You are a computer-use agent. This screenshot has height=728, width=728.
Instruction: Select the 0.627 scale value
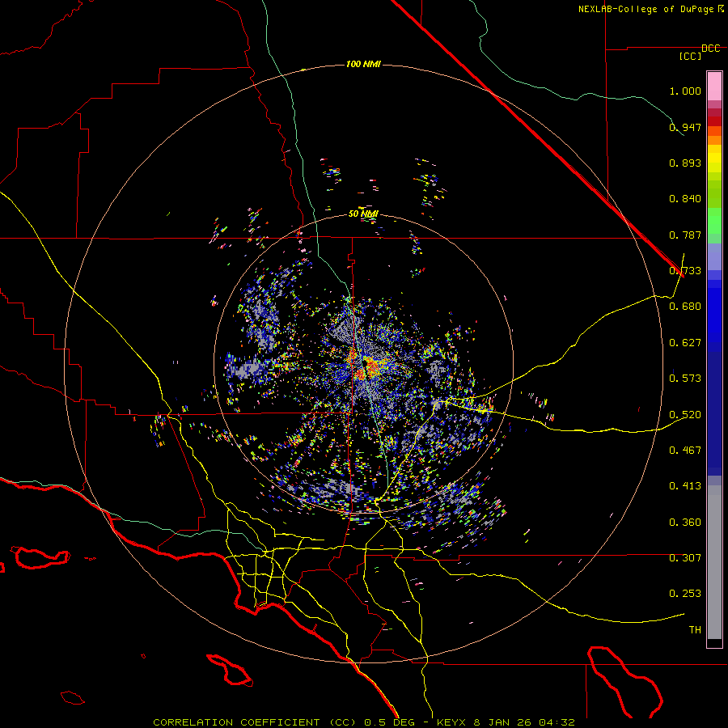[x=685, y=343]
